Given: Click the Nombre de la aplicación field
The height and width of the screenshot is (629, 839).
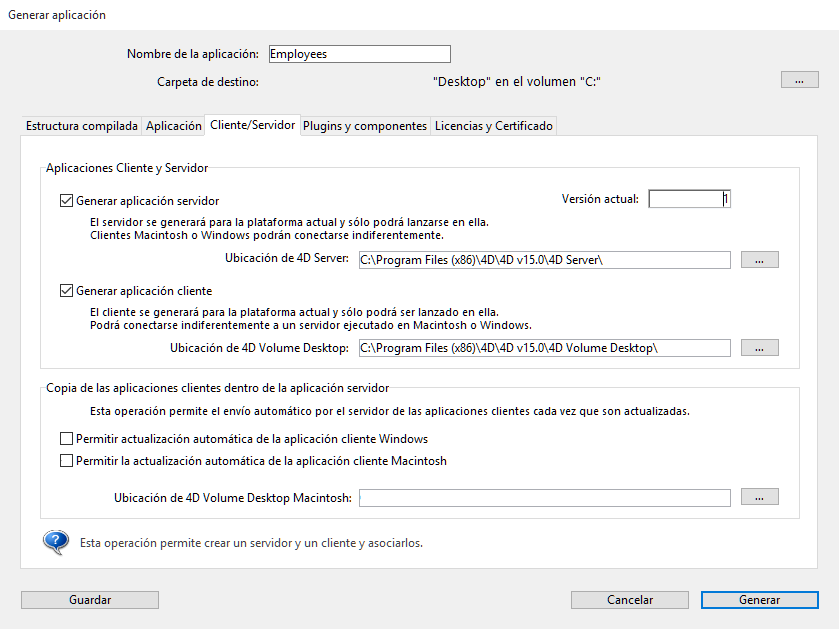Looking at the screenshot, I should coord(359,54).
